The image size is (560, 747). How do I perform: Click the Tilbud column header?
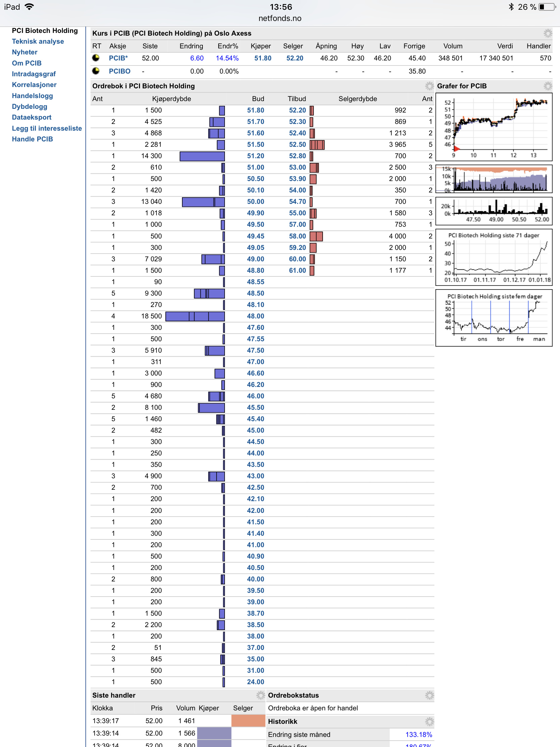[x=297, y=99]
